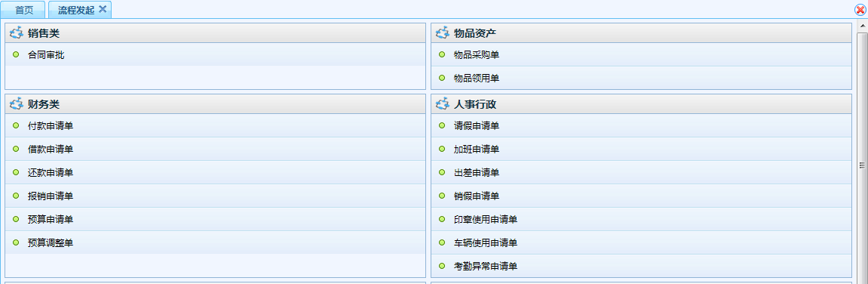This screenshot has height=284, width=868.
Task: Launch the 预算申请单 process
Action: click(51, 219)
